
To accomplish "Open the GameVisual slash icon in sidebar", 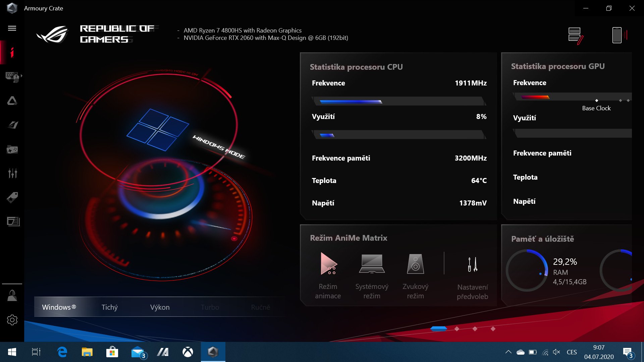I will [12, 125].
